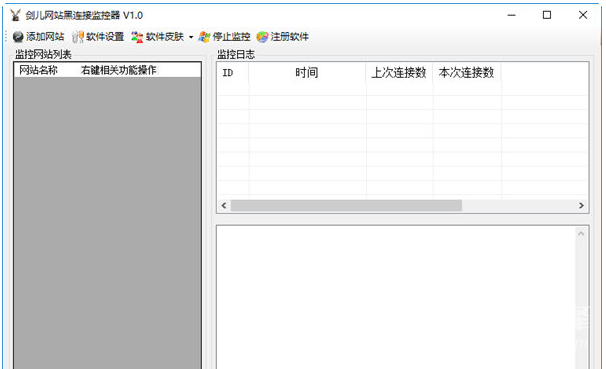Viewport: 606px width, 369px height.
Task: Click log table right scroll arrow
Action: tap(581, 206)
